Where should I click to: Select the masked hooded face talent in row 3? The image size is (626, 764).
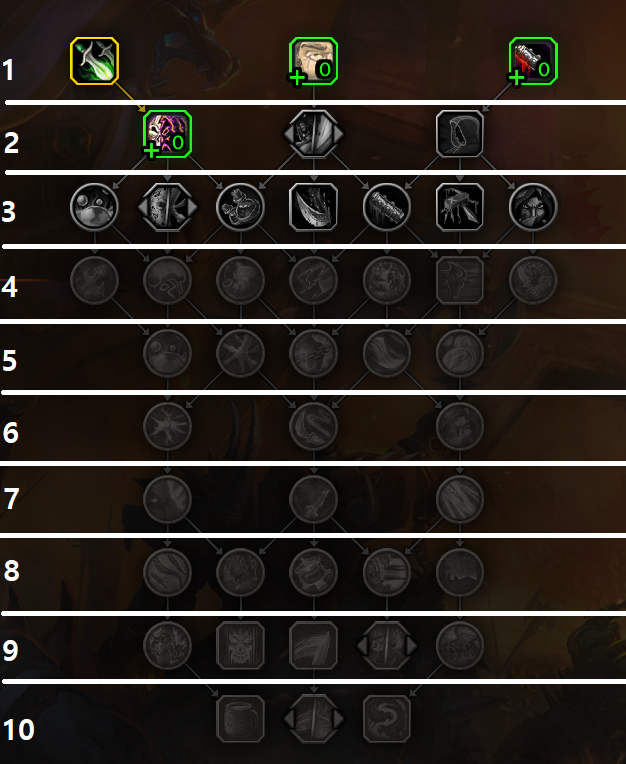[x=533, y=207]
